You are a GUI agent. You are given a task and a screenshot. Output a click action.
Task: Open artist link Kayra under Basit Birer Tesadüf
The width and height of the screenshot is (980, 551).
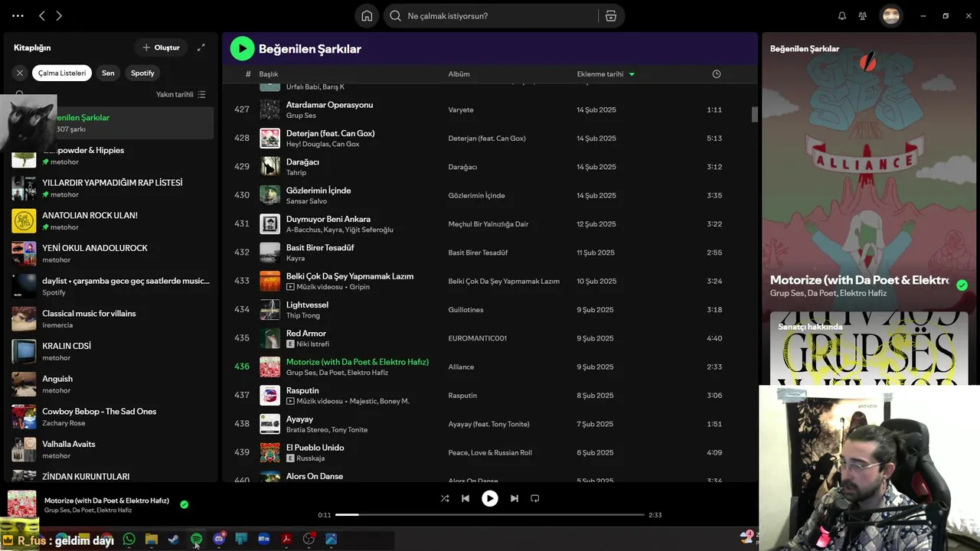click(x=296, y=259)
